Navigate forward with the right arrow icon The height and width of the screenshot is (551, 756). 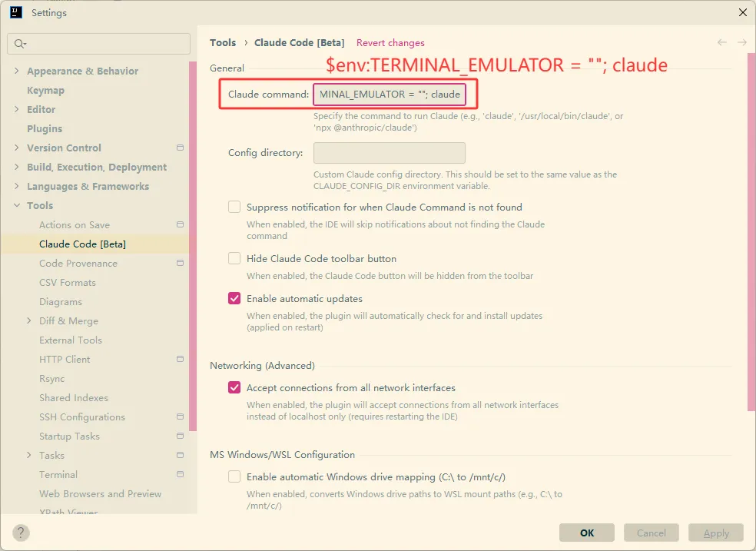(742, 42)
